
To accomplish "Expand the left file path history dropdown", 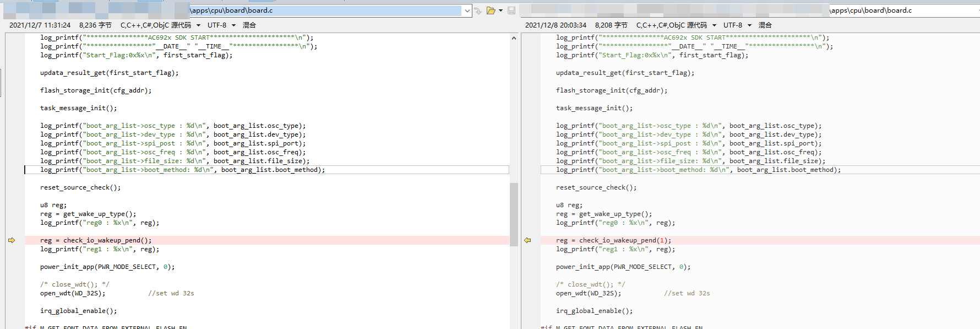I will pos(467,10).
